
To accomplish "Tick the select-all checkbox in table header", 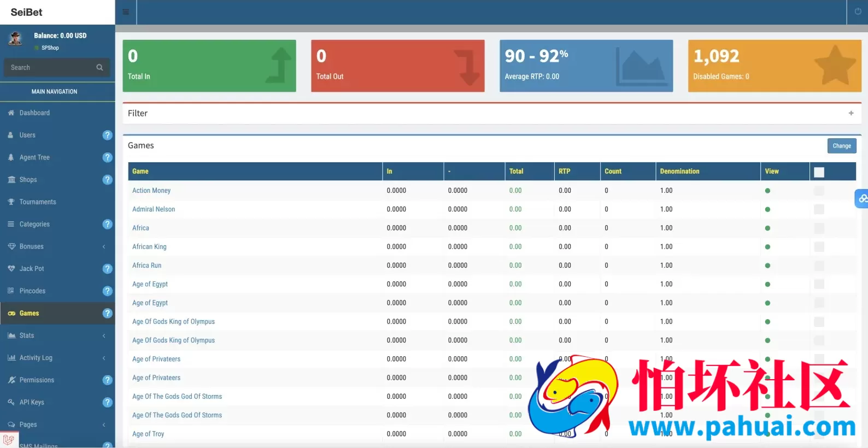I will (819, 172).
